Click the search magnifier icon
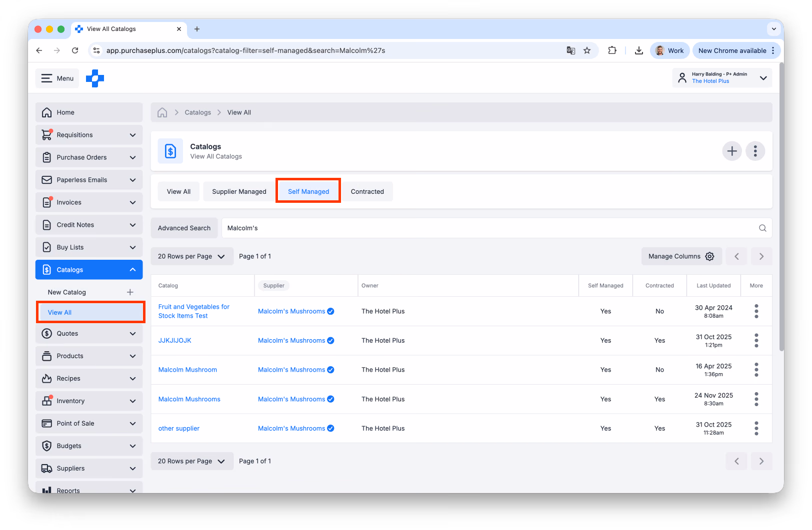The width and height of the screenshot is (812, 530). (762, 228)
